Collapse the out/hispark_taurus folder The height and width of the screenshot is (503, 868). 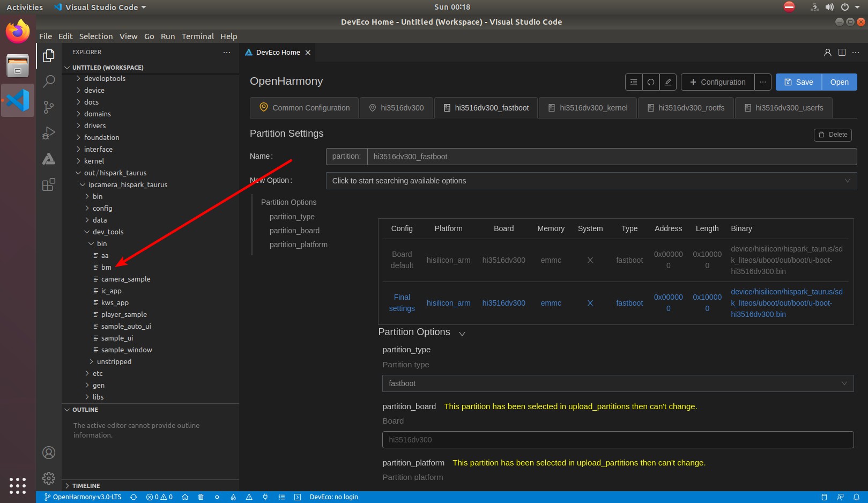coord(115,173)
